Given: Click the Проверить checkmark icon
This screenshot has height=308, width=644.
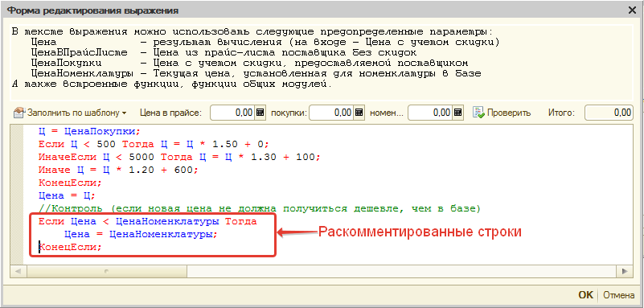Looking at the screenshot, I should click(x=478, y=113).
